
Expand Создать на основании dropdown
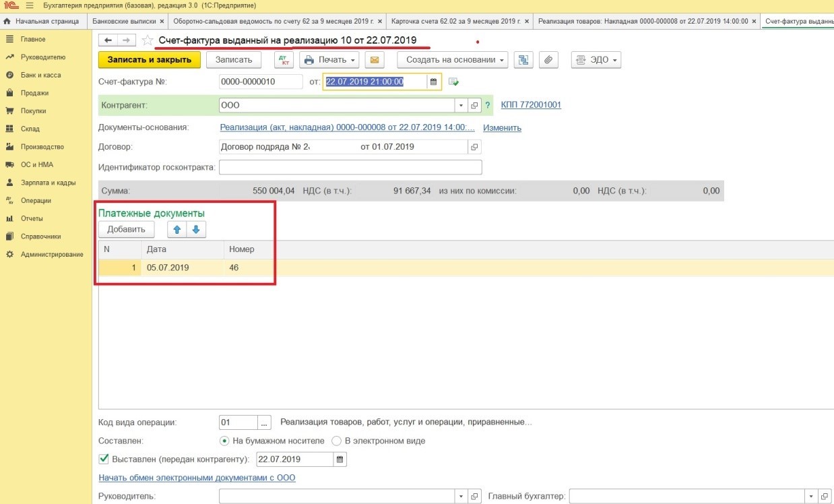point(452,59)
